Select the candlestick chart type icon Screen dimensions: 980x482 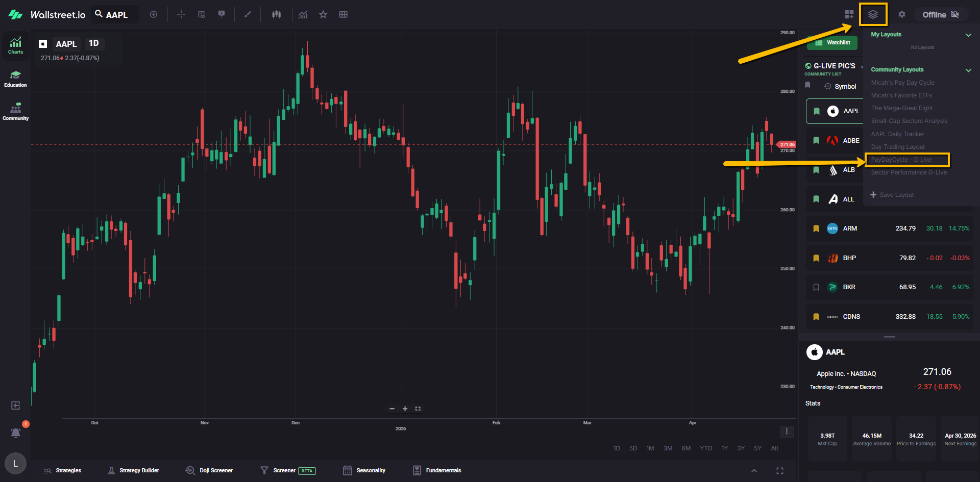pos(276,14)
